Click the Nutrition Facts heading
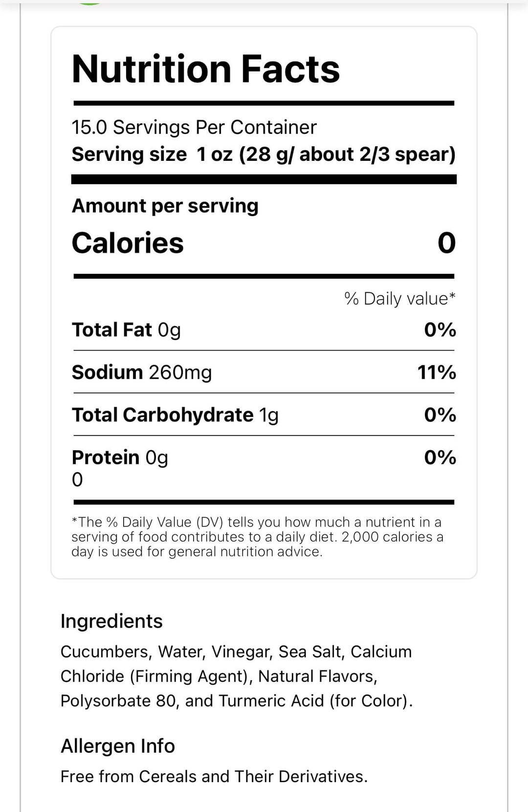528x812 pixels. coord(205,69)
